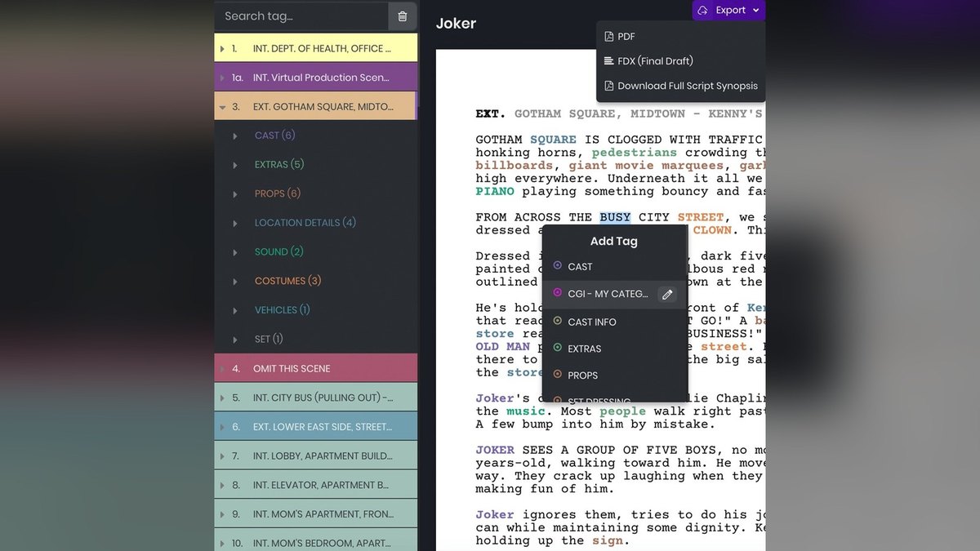This screenshot has height=551, width=980.
Task: Open the Export dropdown
Action: tap(728, 11)
